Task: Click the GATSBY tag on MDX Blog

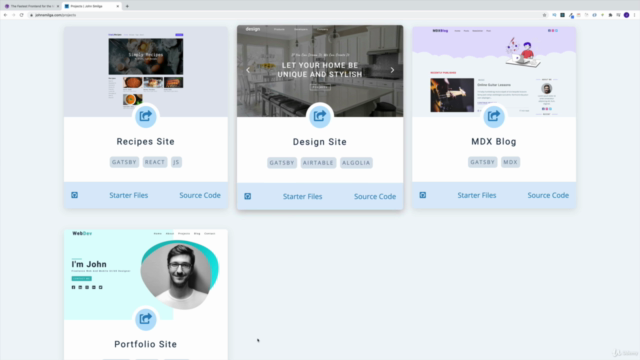Action: 482,162
